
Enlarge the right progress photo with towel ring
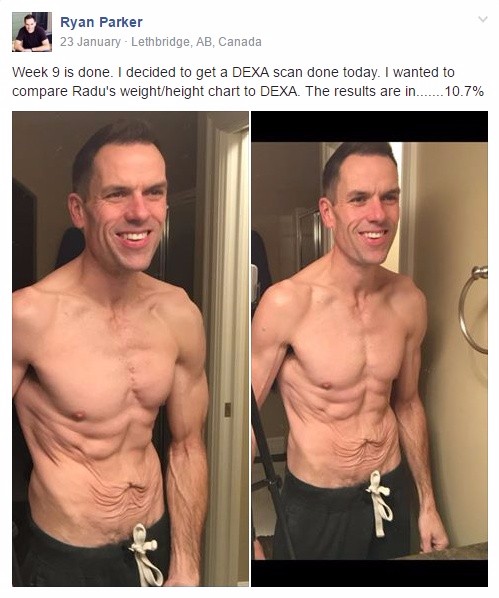(x=369, y=349)
